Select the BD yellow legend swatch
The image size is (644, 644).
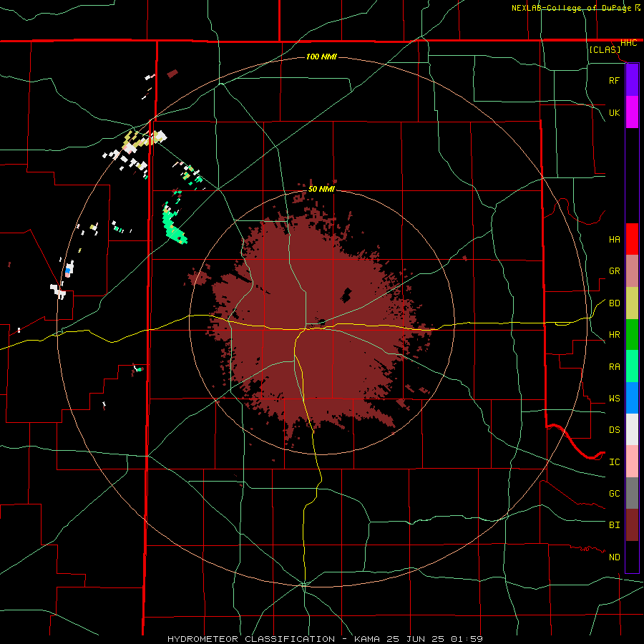pos(632,303)
